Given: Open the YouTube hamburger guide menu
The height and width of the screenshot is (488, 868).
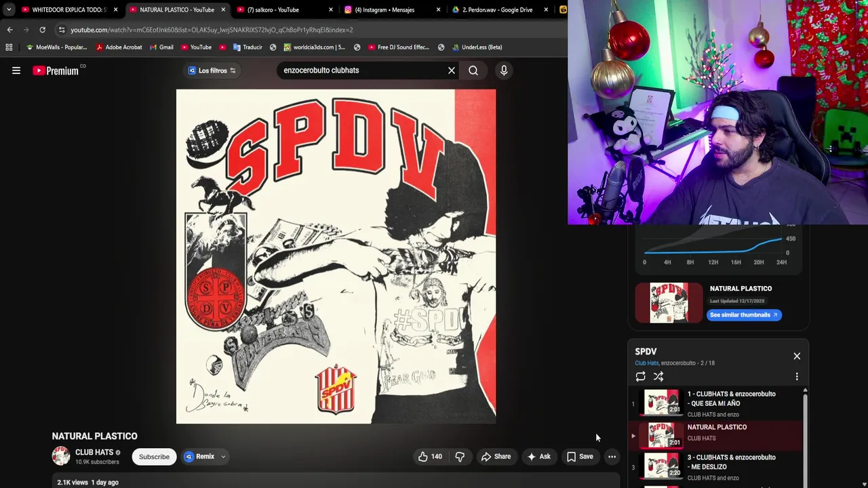Looking at the screenshot, I should pyautogui.click(x=16, y=70).
